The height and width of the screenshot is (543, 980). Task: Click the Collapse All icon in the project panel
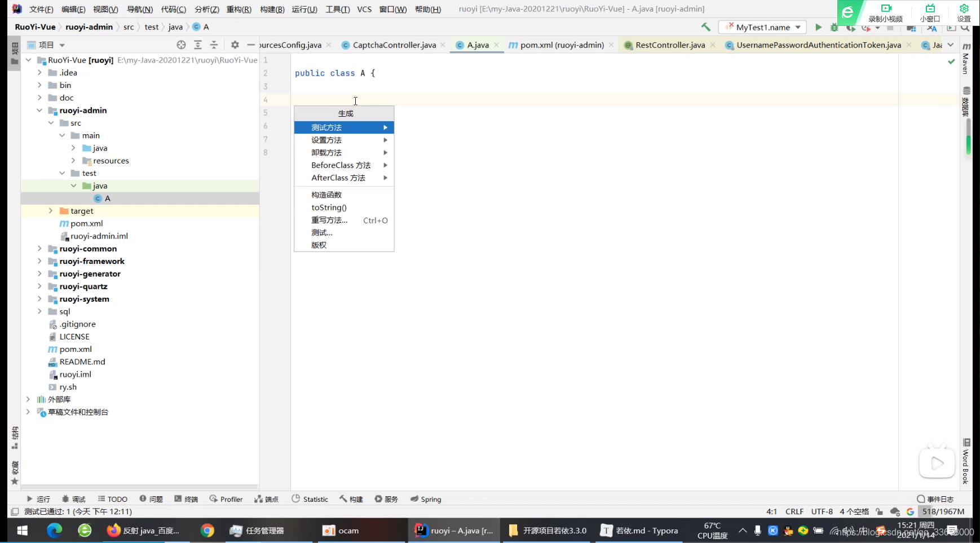click(x=214, y=45)
